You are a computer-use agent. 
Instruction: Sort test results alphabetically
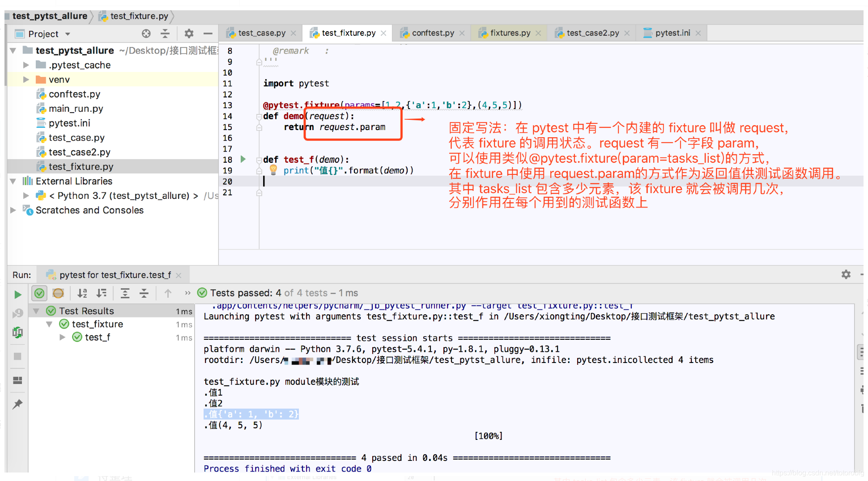tap(82, 293)
